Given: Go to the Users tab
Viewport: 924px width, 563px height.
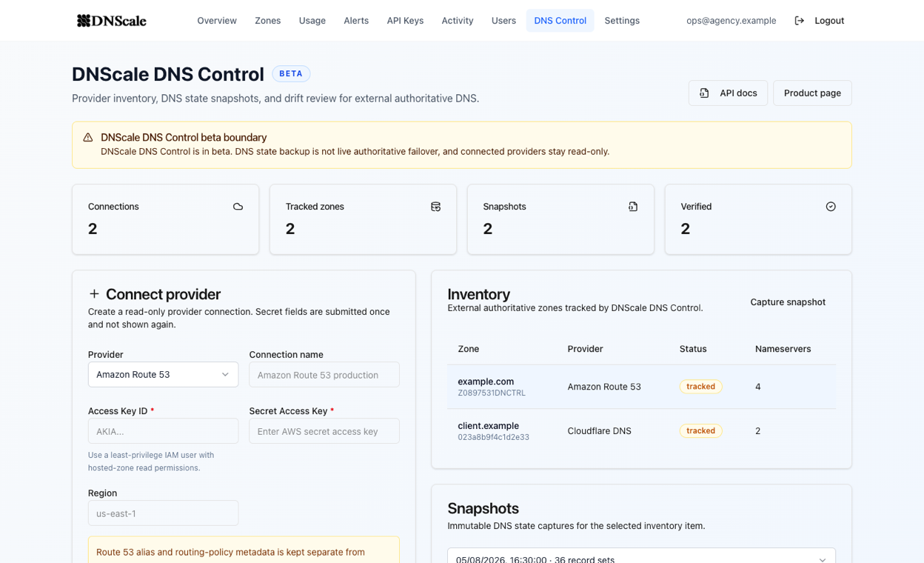Looking at the screenshot, I should tap(503, 21).
